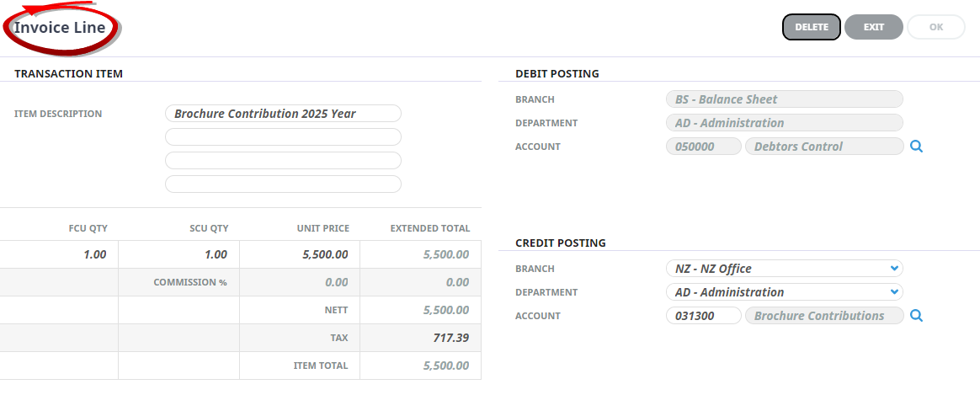Click the Commission % value field
Screen dimensions: 980x395
coord(300,282)
